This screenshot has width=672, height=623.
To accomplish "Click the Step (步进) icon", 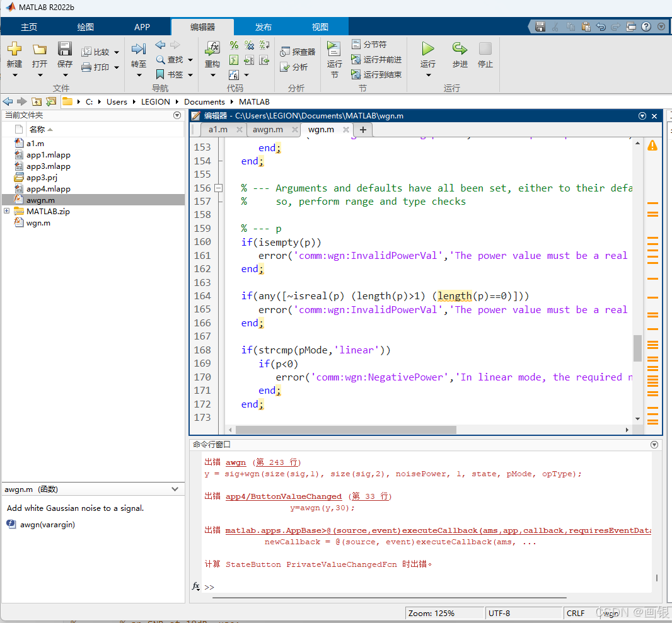I will pyautogui.click(x=460, y=49).
